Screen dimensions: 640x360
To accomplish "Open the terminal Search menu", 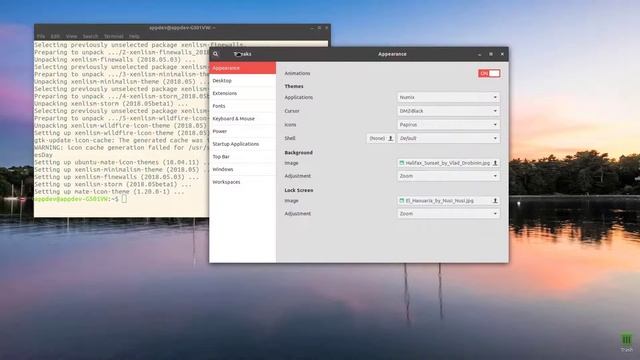I will [90, 36].
